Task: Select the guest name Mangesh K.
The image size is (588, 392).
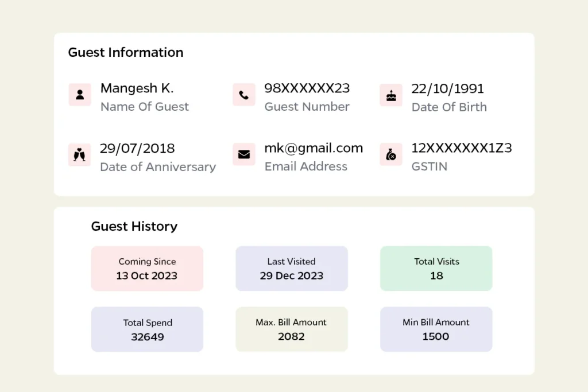Action: pyautogui.click(x=137, y=88)
